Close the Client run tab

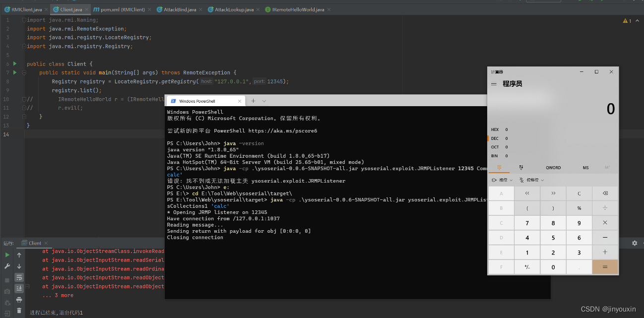click(47, 243)
